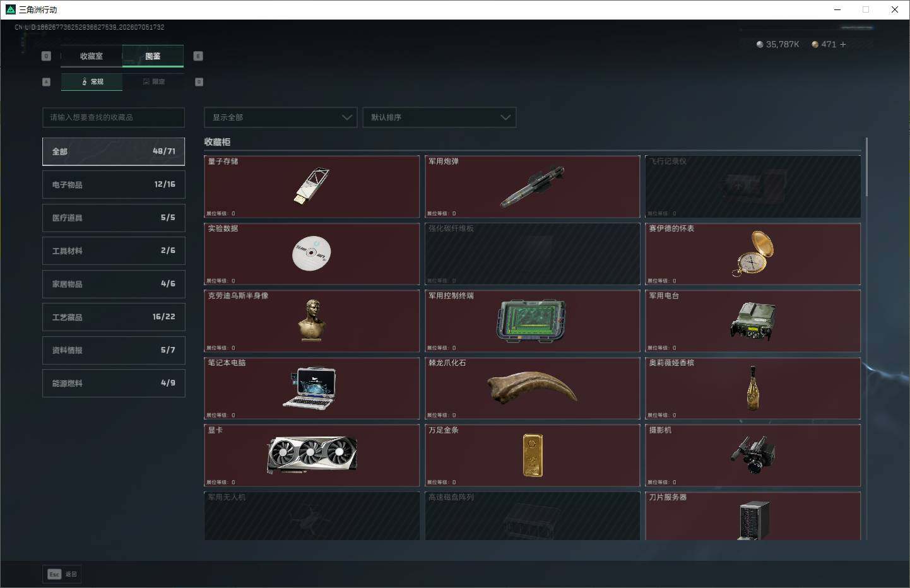Select the 资料情报 5/7 category

coord(114,350)
